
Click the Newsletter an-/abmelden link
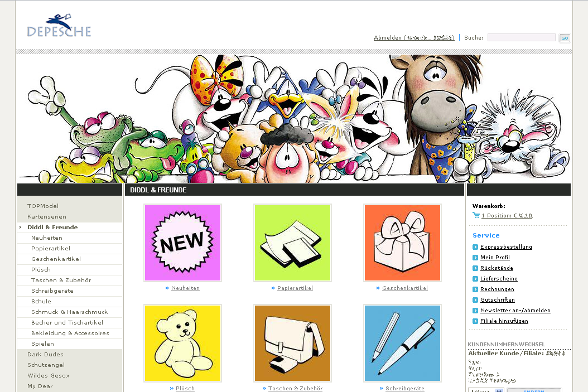515,310
